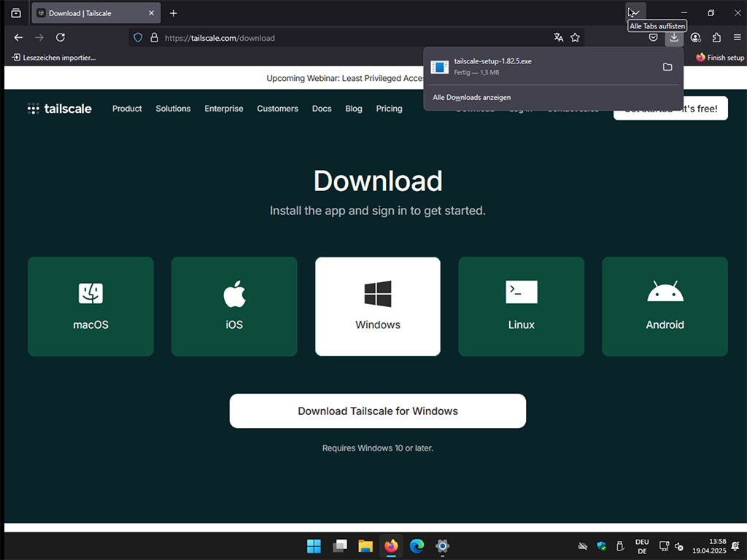Select the Linux platform card
This screenshot has height=560, width=747.
tap(521, 306)
